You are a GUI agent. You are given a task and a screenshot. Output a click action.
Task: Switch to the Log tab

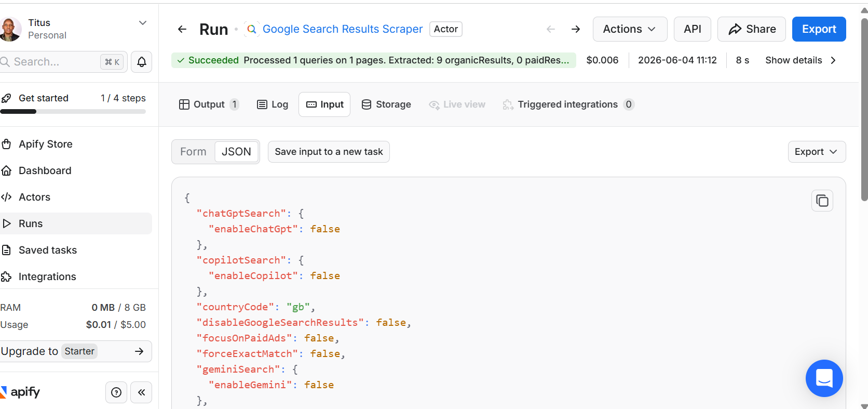pos(273,104)
